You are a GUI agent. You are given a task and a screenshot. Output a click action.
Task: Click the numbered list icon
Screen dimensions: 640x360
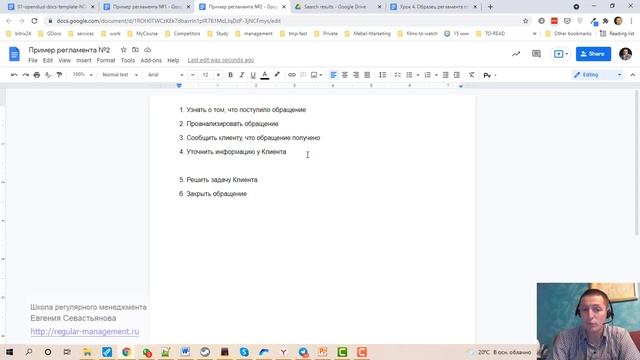click(x=427, y=75)
